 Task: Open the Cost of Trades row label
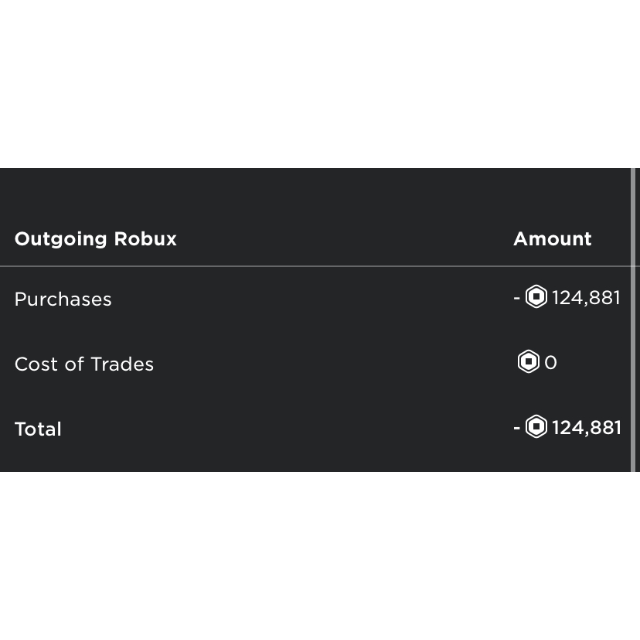click(x=84, y=364)
